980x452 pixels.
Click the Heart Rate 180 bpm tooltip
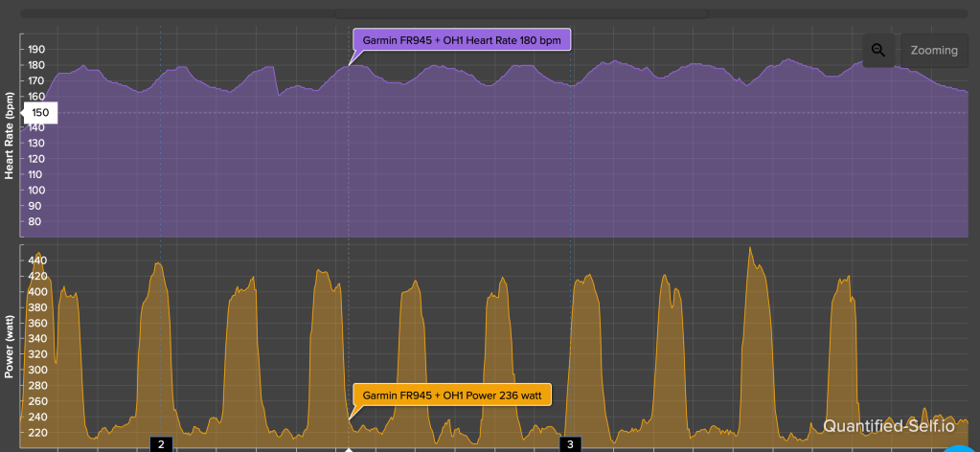[x=463, y=39]
